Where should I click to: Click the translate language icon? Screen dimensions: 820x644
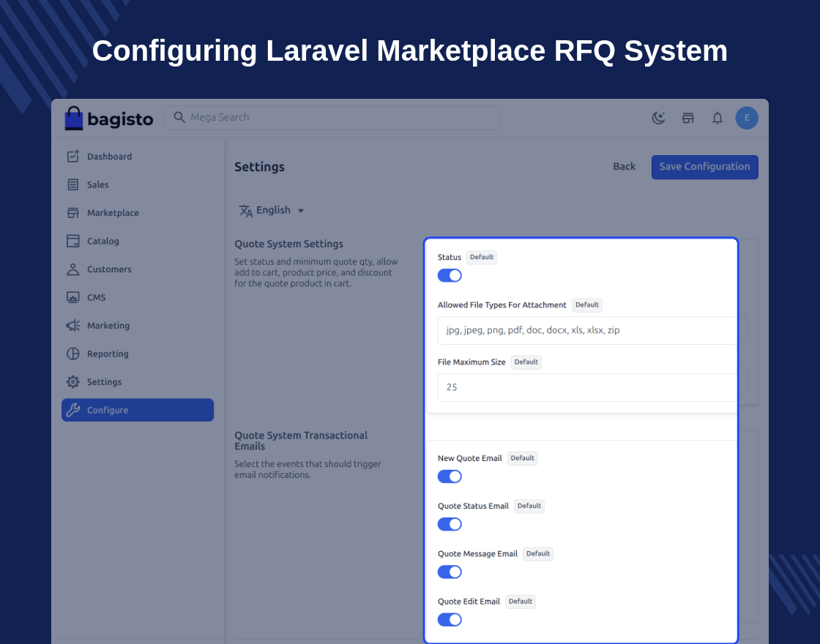pyautogui.click(x=246, y=211)
